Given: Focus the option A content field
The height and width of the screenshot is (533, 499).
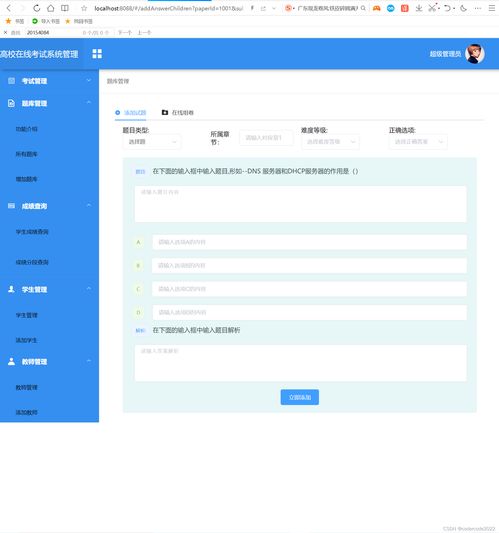Looking at the screenshot, I should tap(309, 242).
